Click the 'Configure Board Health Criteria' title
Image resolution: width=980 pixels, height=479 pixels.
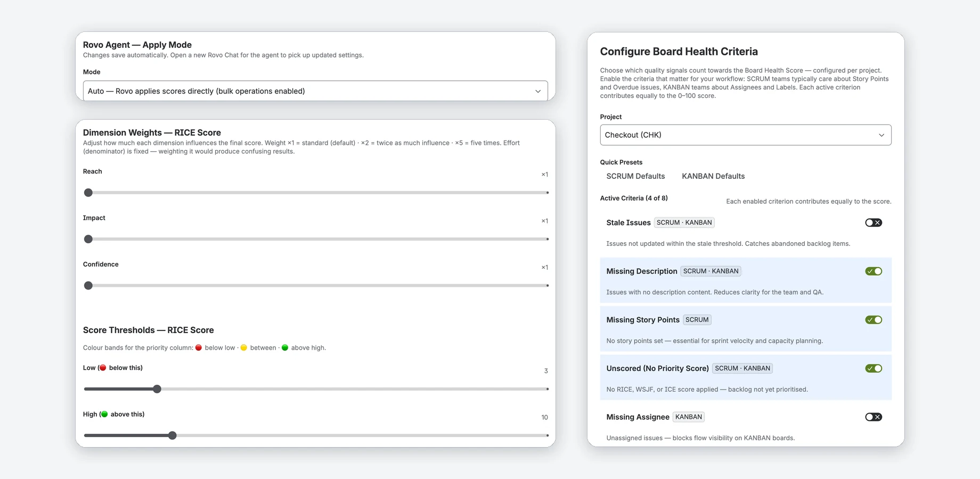tap(679, 52)
